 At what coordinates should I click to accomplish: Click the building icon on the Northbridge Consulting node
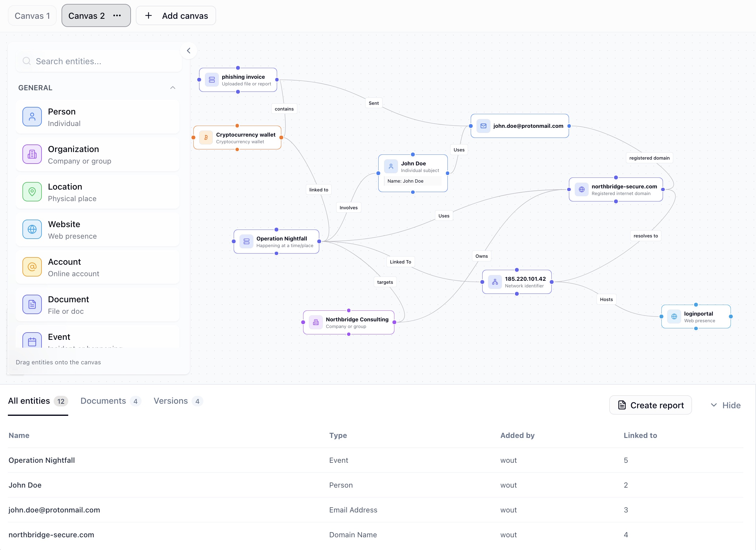tap(316, 322)
